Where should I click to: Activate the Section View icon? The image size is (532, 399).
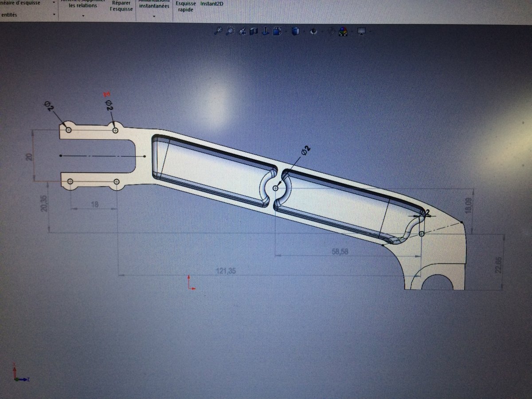[x=254, y=31]
